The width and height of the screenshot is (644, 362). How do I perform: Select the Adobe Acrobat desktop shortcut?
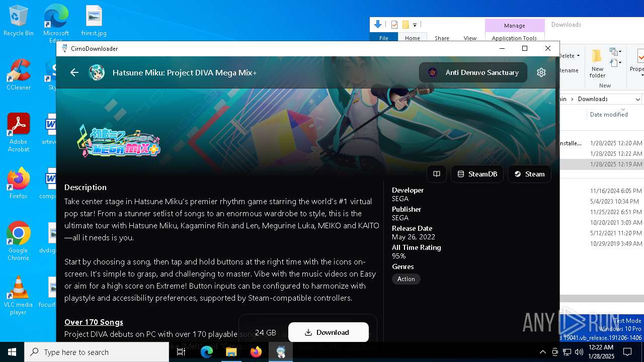[x=19, y=132]
